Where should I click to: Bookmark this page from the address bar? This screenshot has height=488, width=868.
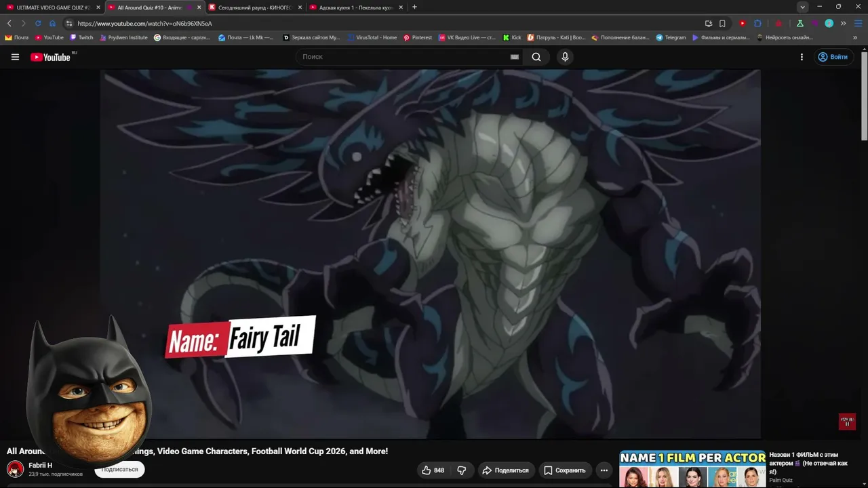(722, 23)
